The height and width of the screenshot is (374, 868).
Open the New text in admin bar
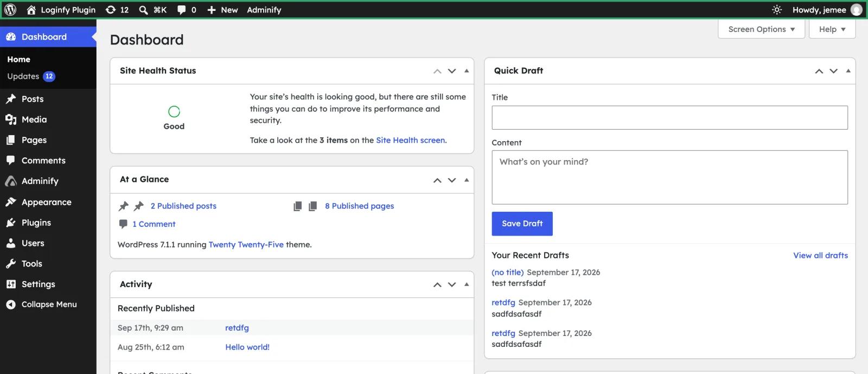(x=229, y=10)
